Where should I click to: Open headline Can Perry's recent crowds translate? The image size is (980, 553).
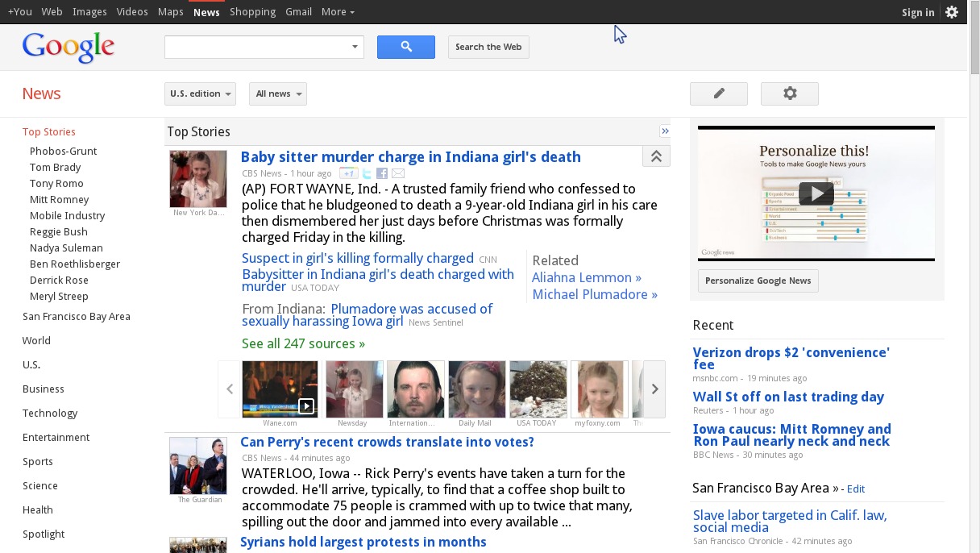coord(387,442)
